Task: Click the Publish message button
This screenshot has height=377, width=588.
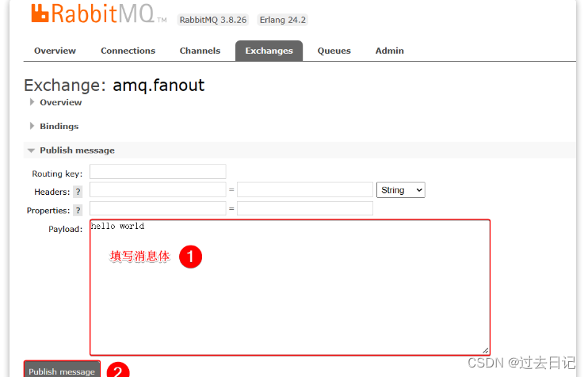Action: click(62, 370)
